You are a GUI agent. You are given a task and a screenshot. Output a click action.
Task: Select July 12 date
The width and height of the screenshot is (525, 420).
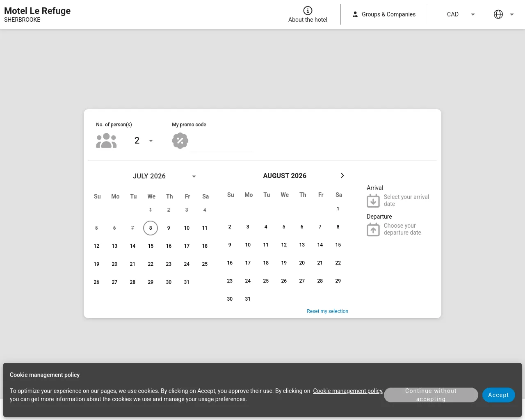[x=96, y=246]
